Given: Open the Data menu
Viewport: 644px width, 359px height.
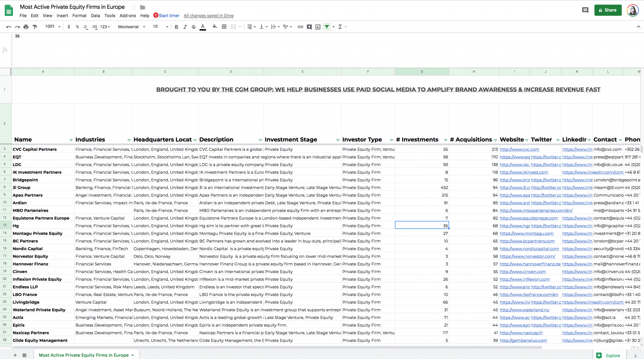Looking at the screenshot, I should 95,15.
